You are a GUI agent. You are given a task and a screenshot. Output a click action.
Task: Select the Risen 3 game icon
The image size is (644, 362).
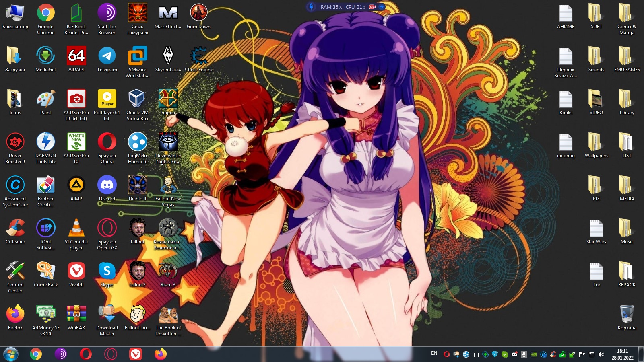pos(168,275)
